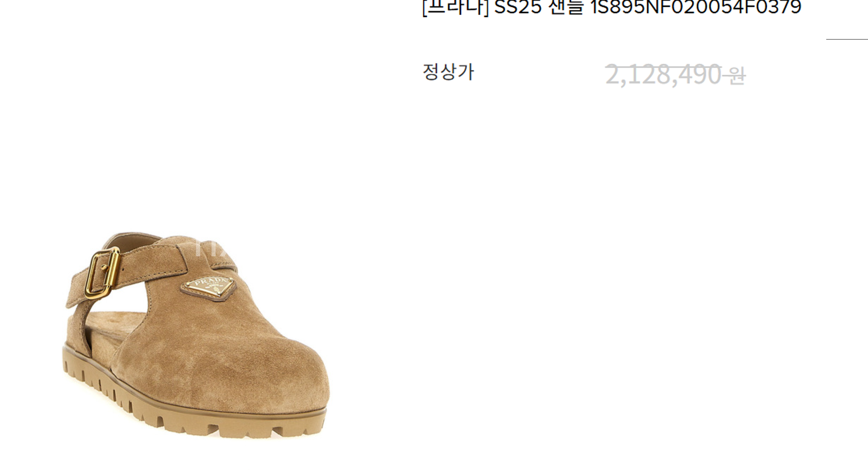Click the insole visible through side opening
Image resolution: width=868 pixels, height=470 pixels.
(x=113, y=327)
